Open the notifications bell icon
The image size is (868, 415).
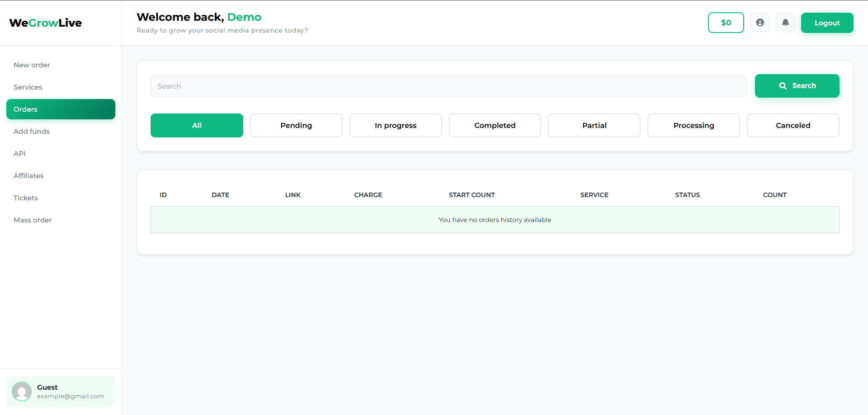785,23
